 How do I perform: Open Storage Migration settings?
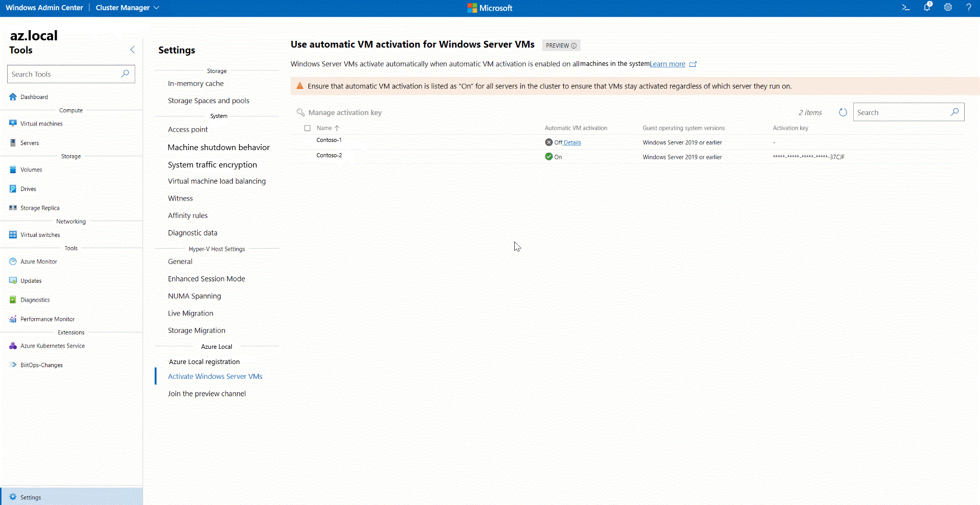(197, 331)
